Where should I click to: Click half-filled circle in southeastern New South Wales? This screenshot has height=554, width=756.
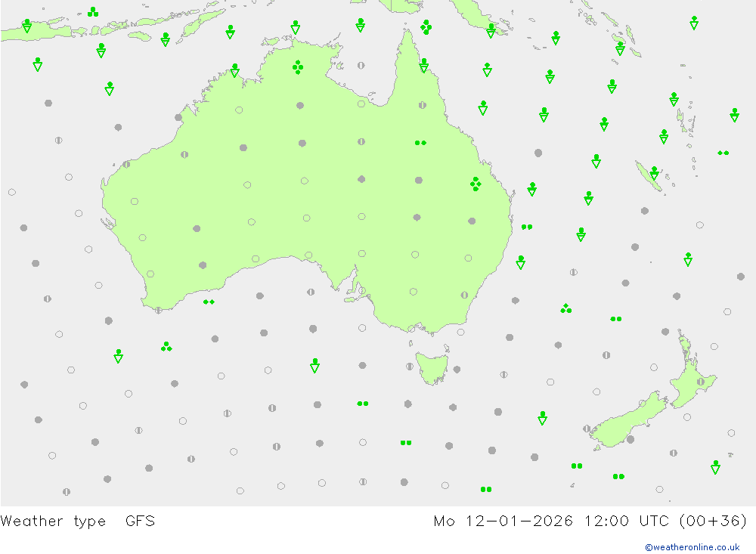[x=464, y=295]
